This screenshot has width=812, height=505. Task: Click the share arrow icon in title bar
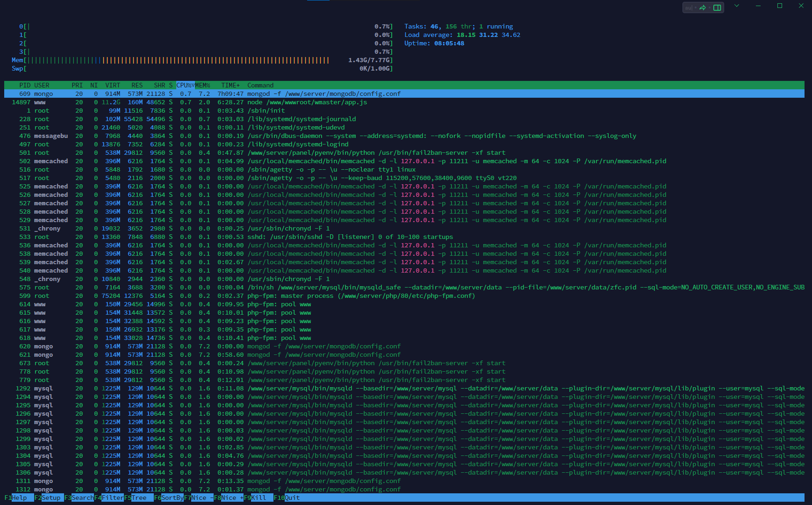tap(702, 7)
